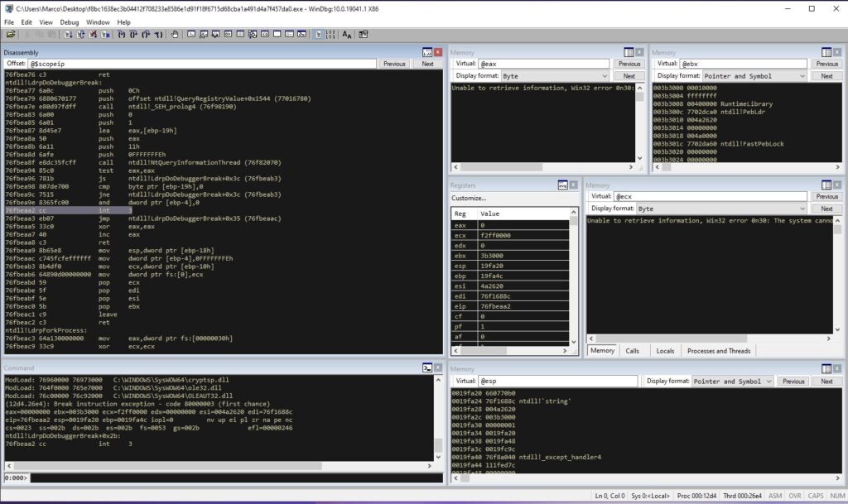The width and height of the screenshot is (848, 504).
Task: Click the Break (hand) toolbar icon
Action: (x=174, y=34)
